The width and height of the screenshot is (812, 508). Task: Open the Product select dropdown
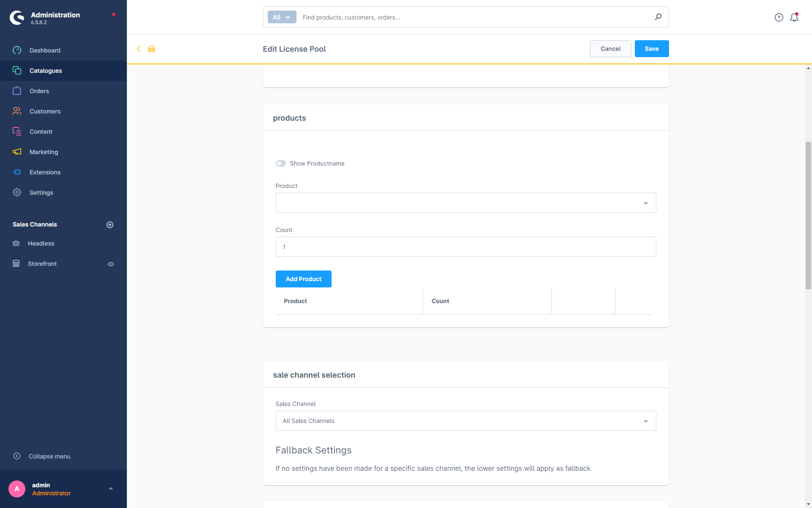coord(466,203)
